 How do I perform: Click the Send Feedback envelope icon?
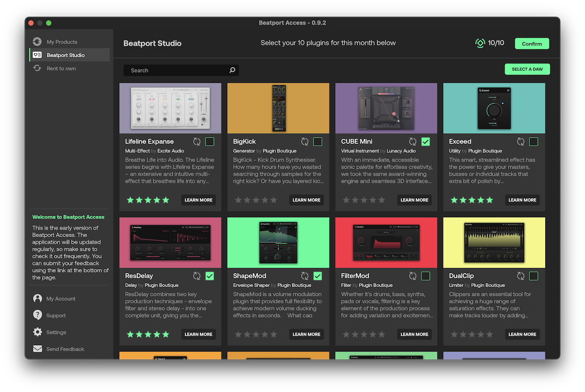tap(37, 349)
